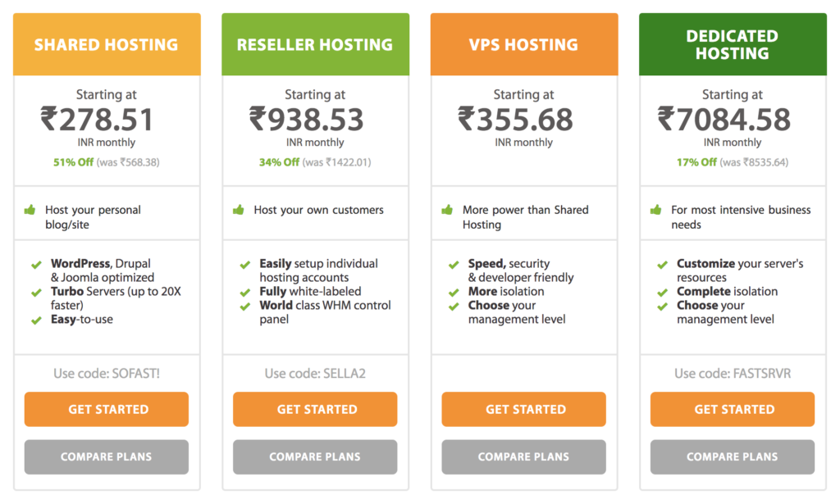
Task: Click the checkmark next to WordPress, Drupal
Action: [x=36, y=265]
